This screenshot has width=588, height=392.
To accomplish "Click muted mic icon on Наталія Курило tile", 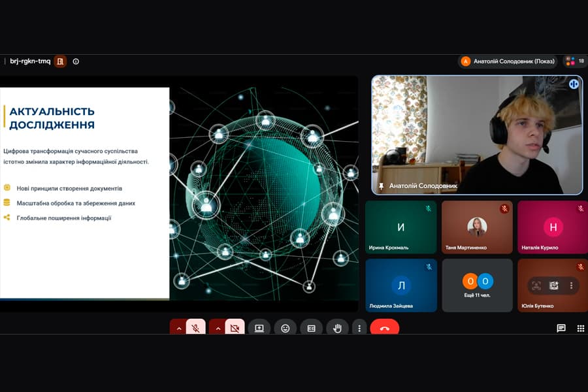I will point(581,208).
